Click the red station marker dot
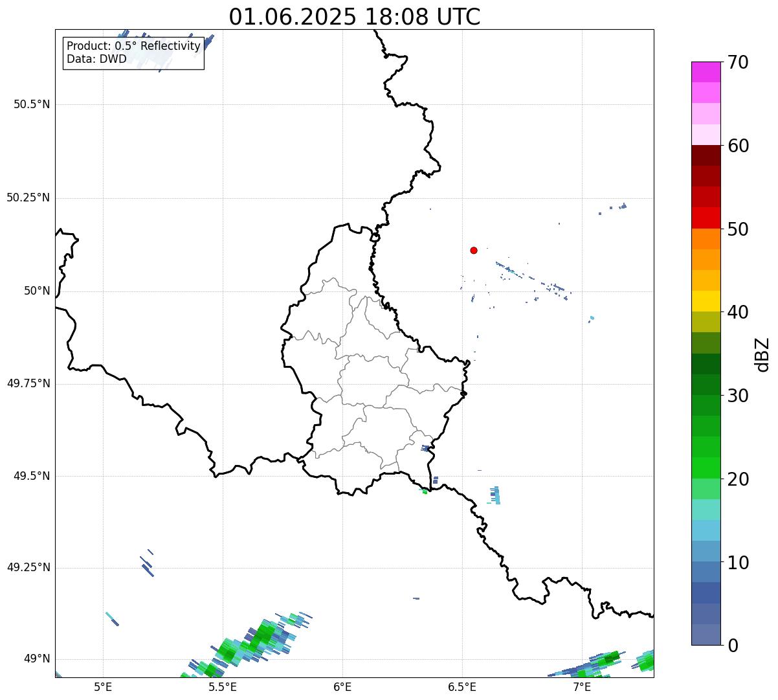This screenshot has height=700, width=778. point(474,250)
